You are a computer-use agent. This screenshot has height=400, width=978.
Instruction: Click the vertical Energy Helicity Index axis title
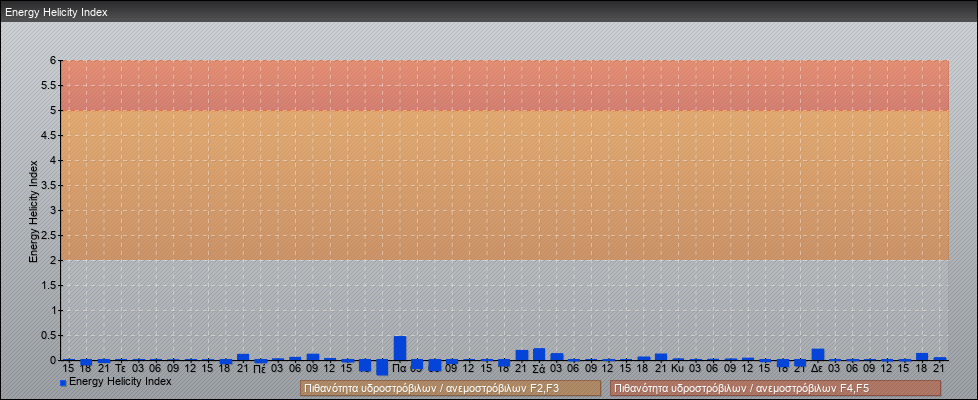[x=33, y=211]
